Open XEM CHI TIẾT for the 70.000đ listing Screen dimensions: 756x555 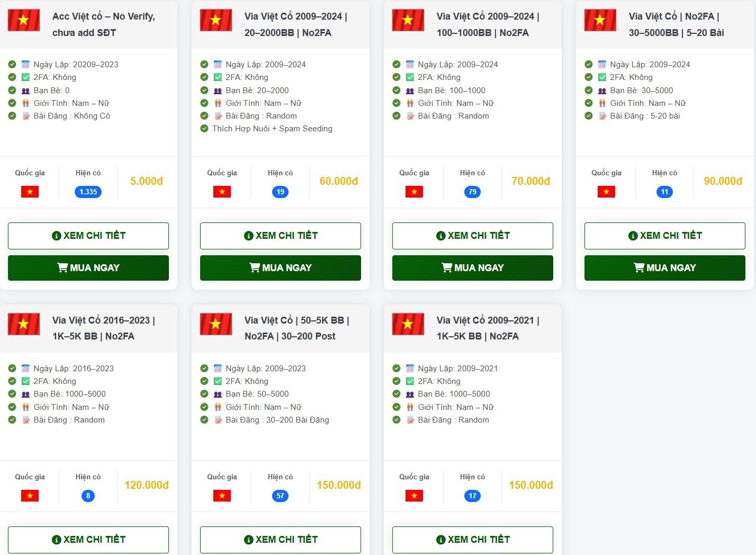[472, 236]
